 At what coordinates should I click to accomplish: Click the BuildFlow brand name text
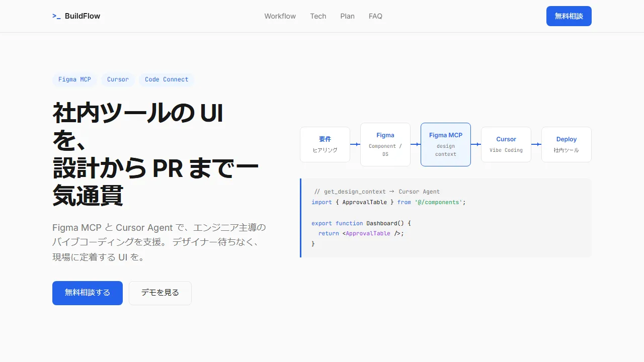pos(83,16)
